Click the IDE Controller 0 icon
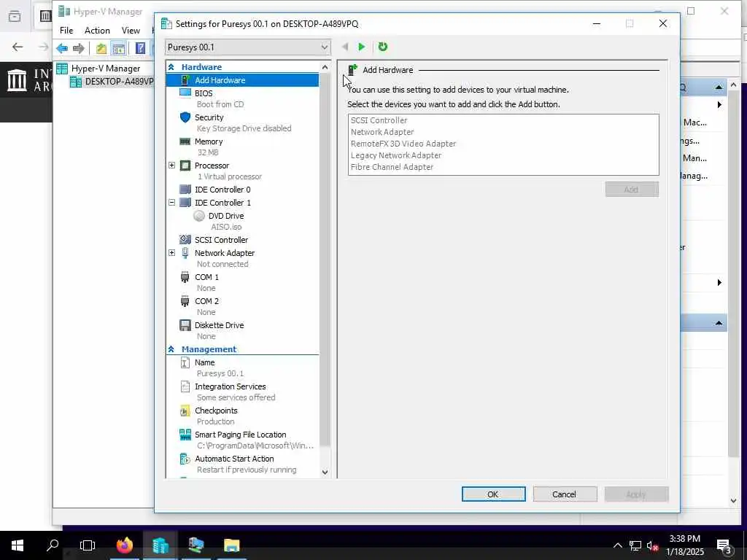747x560 pixels. tap(185, 190)
